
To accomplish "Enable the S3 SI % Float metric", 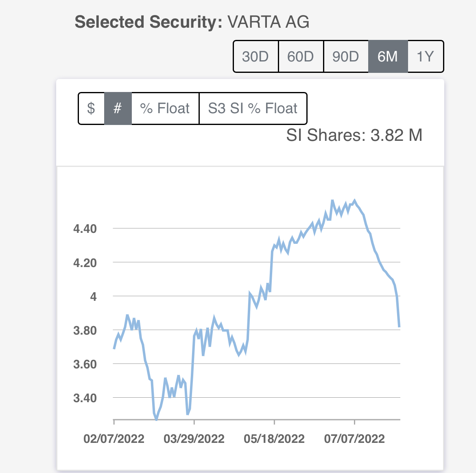I will point(253,108).
